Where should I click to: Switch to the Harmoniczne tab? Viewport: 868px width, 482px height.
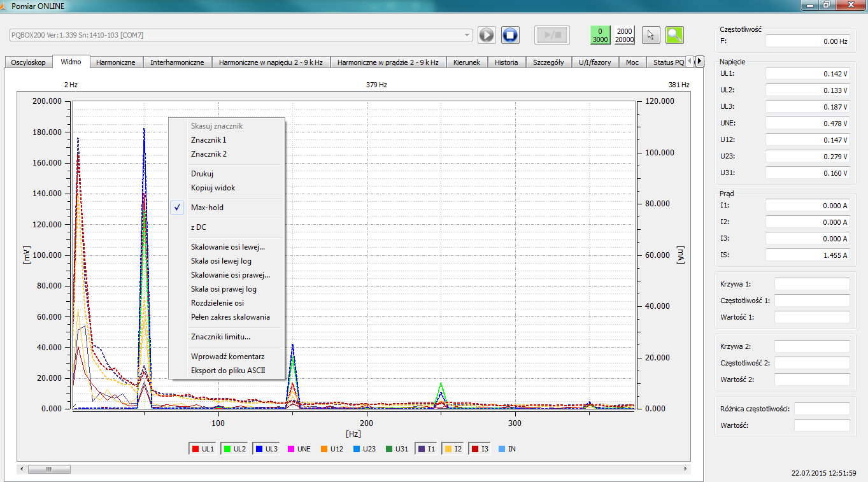(x=115, y=62)
